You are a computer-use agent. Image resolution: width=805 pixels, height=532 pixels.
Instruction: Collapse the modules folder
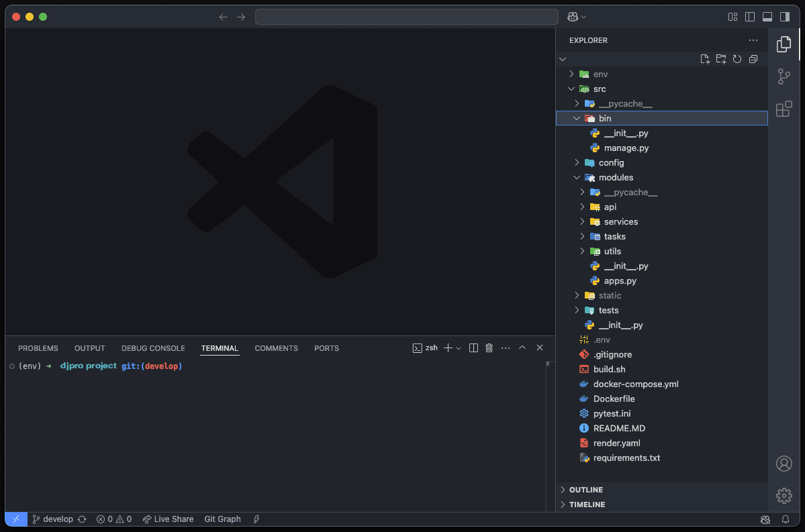(x=662, y=178)
